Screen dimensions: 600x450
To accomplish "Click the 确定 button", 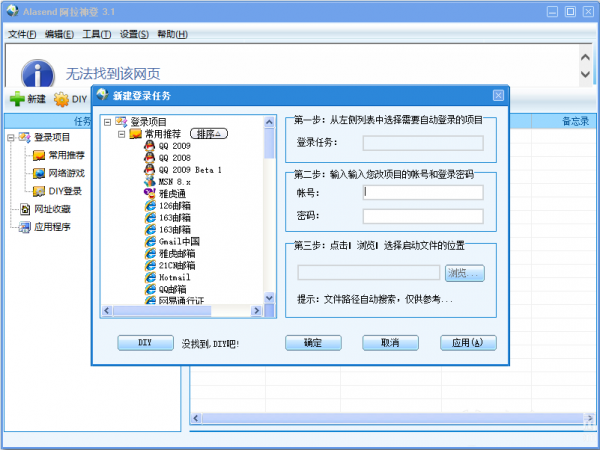I will (313, 343).
